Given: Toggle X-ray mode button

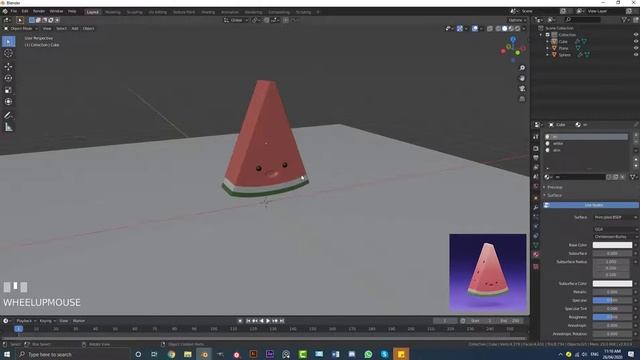Looking at the screenshot, I should pos(490,29).
